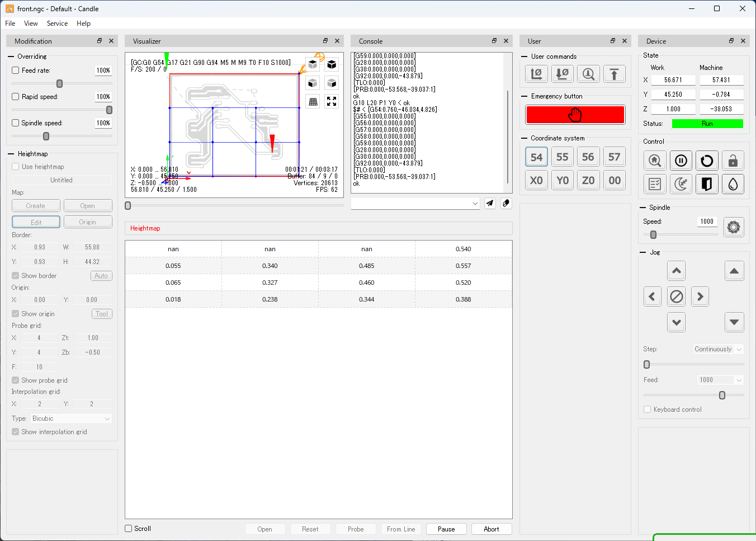The image size is (756, 541).
Task: Enable the Rapid speed override checkbox
Action: point(16,97)
